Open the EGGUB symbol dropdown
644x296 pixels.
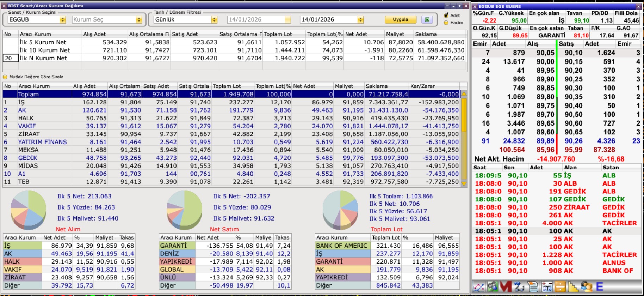point(63,20)
